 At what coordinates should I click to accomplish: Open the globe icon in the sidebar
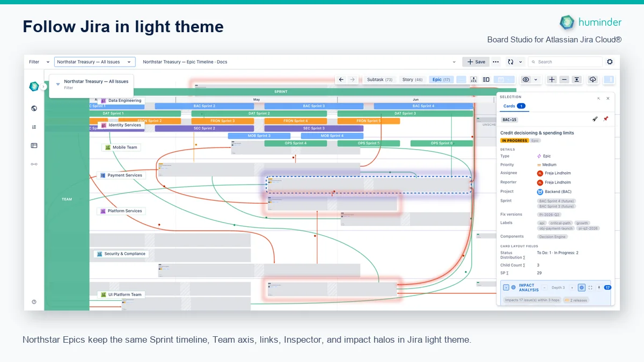coord(34,108)
